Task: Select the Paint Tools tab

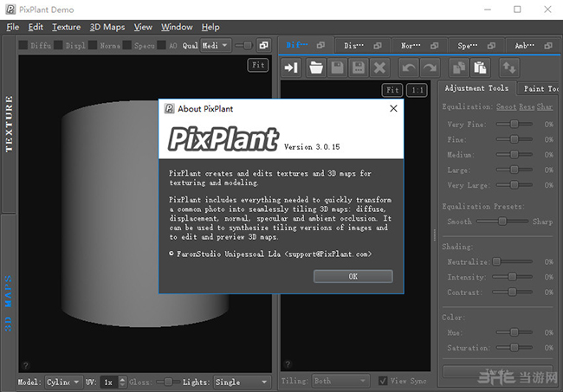Action: [x=539, y=88]
